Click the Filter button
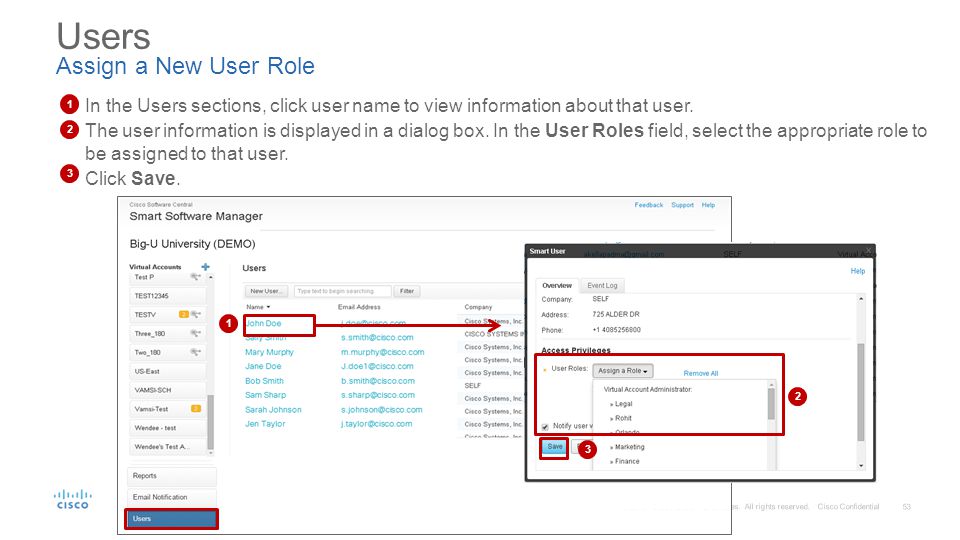This screenshot has height=540, width=960. pos(407,291)
